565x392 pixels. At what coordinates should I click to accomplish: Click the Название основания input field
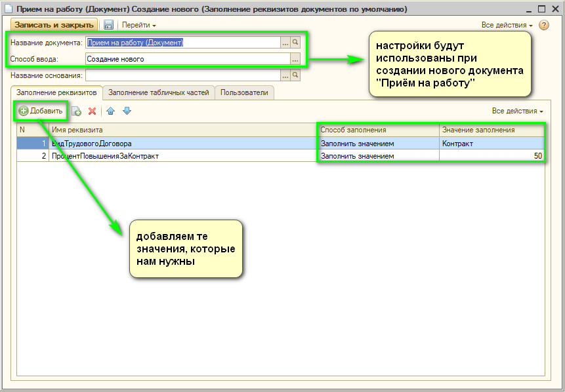click(x=182, y=75)
